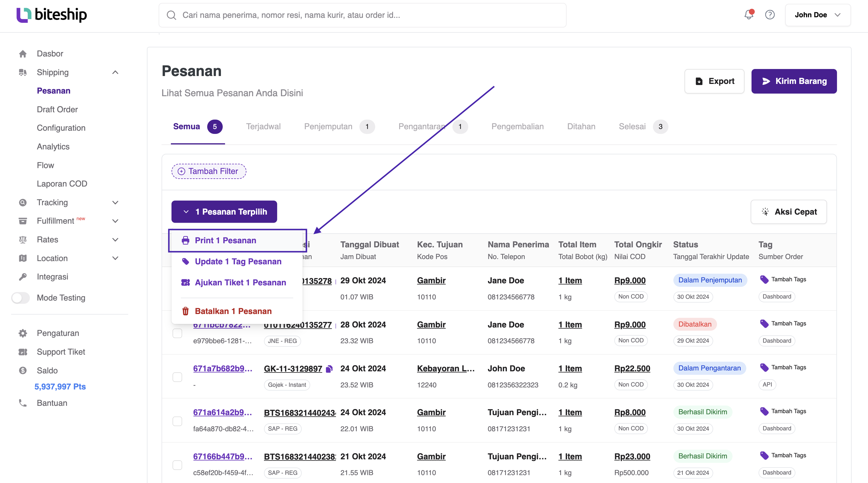This screenshot has height=483, width=868.
Task: Click tag icon in Dibatalkan row
Action: 764,323
